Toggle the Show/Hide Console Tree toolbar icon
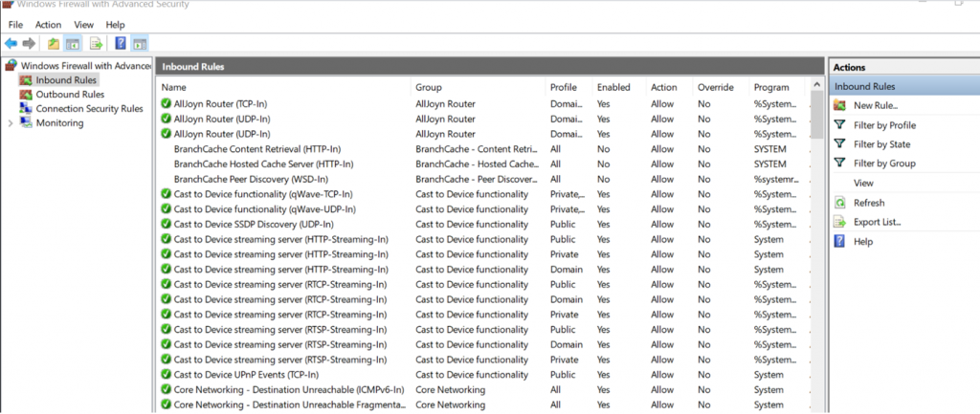This screenshot has width=980, height=414. pos(74,44)
